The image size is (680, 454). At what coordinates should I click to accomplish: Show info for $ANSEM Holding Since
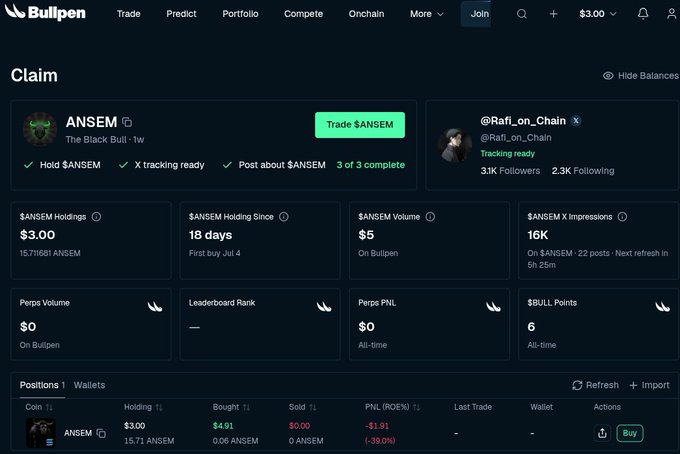tap(284, 216)
